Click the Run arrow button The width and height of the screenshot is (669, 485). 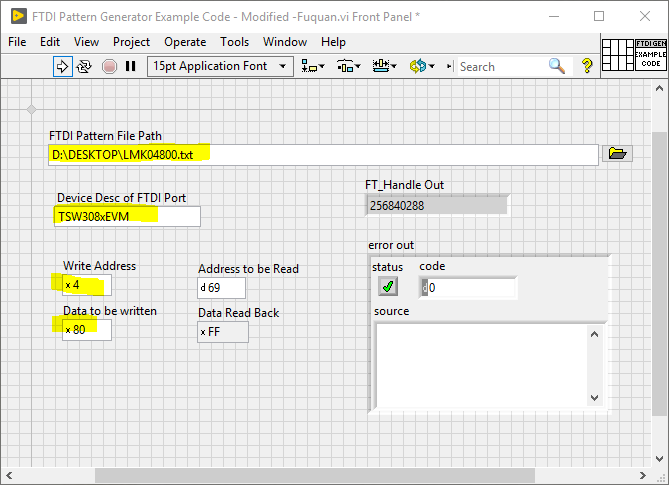pyautogui.click(x=63, y=67)
